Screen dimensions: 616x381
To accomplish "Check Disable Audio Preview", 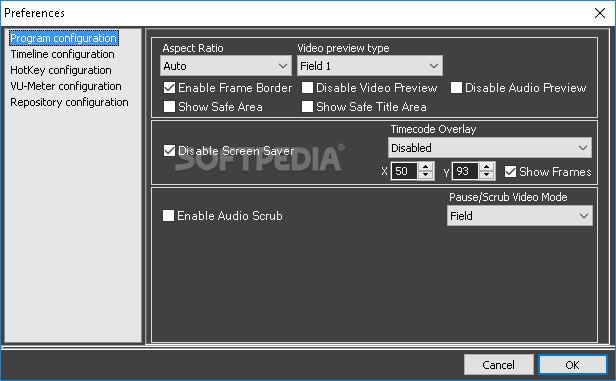I will pos(456,88).
